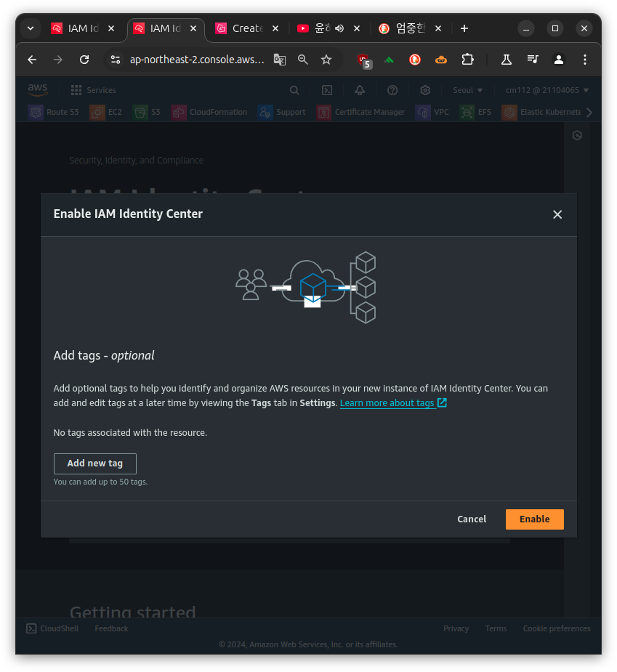Open site information icon in address bar
The height and width of the screenshot is (672, 617).
(x=116, y=60)
